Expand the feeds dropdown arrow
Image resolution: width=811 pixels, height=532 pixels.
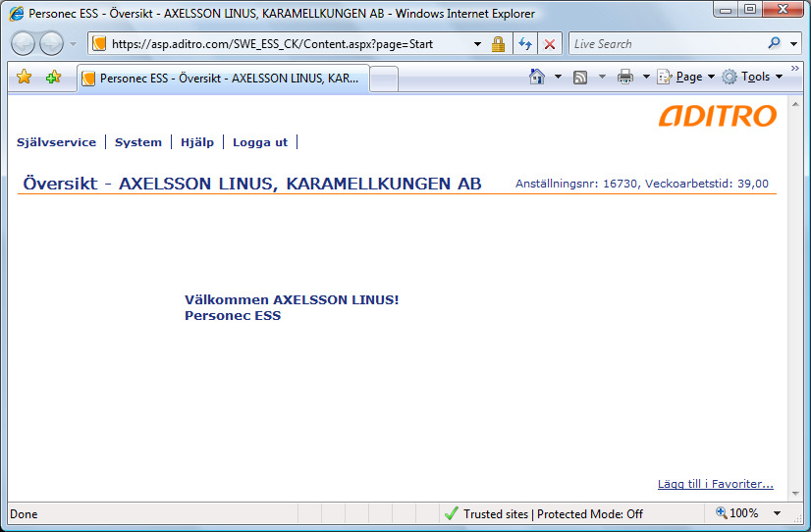click(x=602, y=77)
